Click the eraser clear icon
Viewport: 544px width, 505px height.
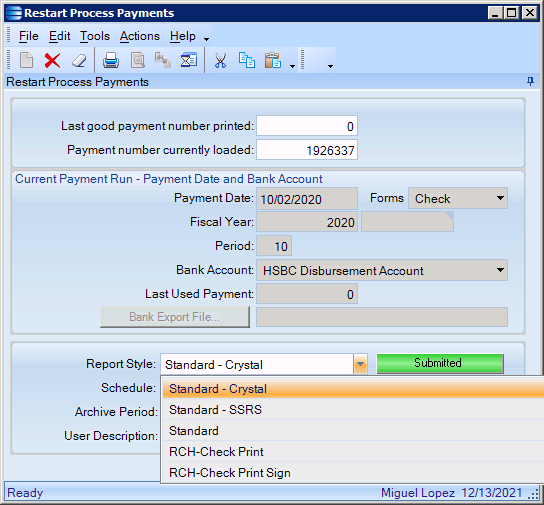pos(79,61)
